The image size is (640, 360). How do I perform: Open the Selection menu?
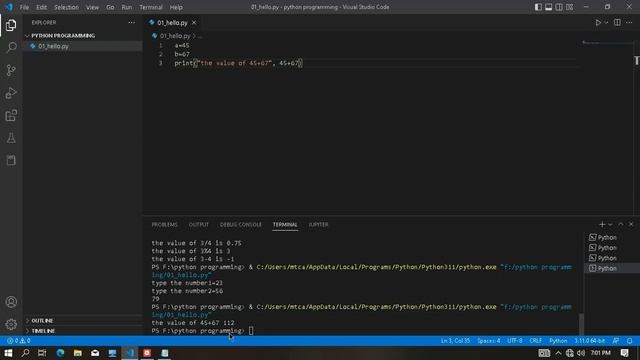[66, 7]
